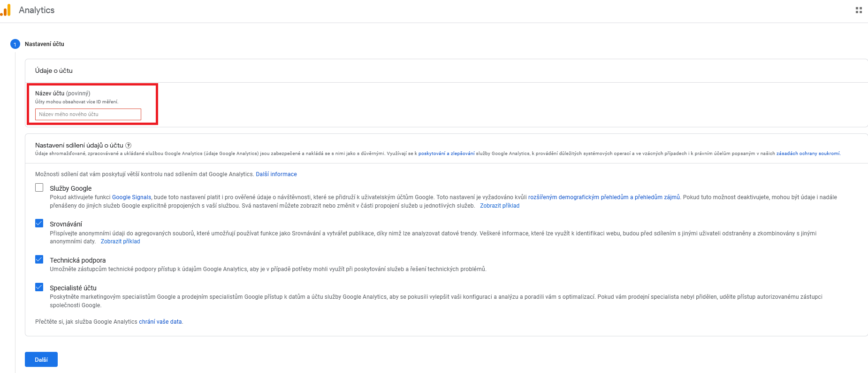Open the Google Signals link

[x=131, y=197]
